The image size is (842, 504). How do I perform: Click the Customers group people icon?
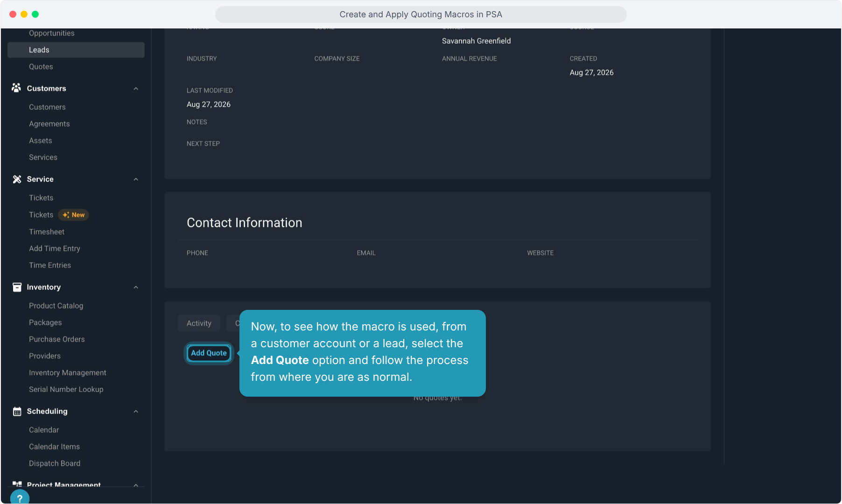pyautogui.click(x=16, y=88)
